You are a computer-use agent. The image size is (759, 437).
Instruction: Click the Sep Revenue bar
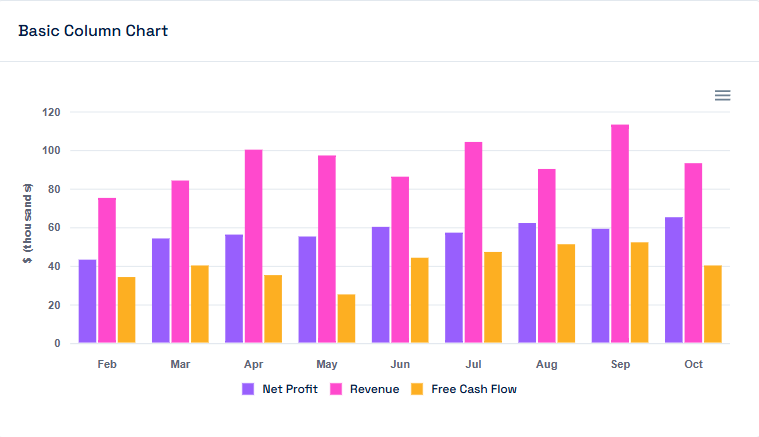pyautogui.click(x=620, y=234)
